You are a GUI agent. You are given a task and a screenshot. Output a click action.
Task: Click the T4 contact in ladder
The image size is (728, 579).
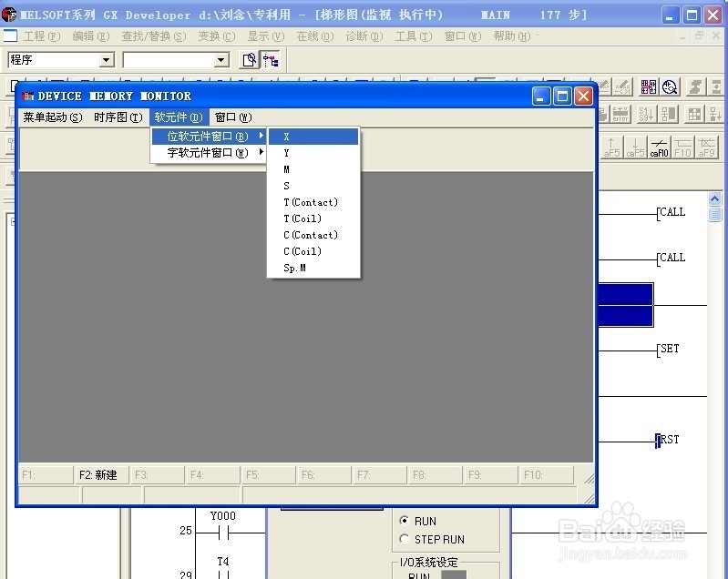pyautogui.click(x=223, y=574)
